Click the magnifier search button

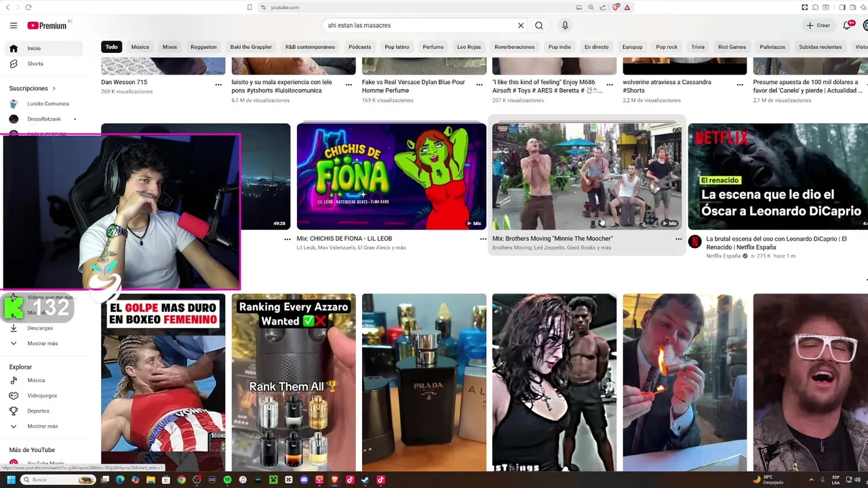pos(539,26)
